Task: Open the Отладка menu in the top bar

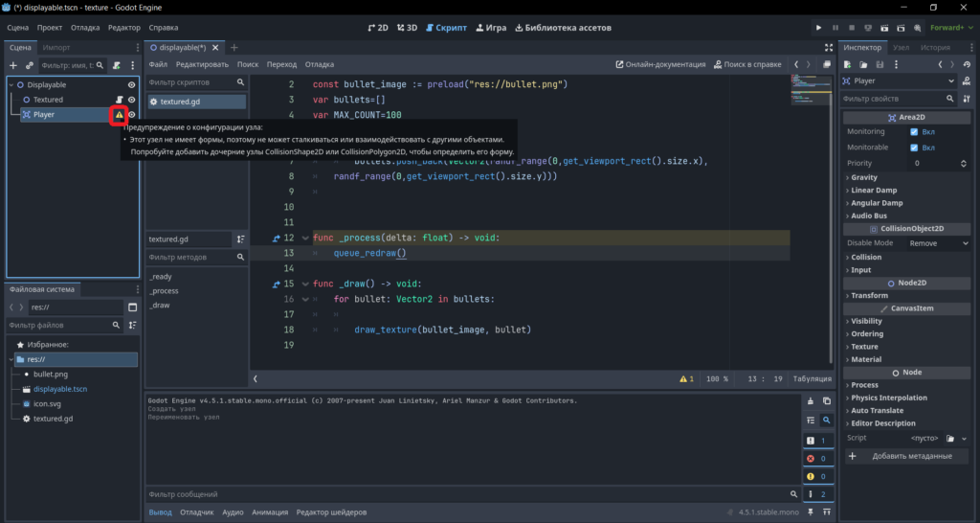Action: point(85,28)
